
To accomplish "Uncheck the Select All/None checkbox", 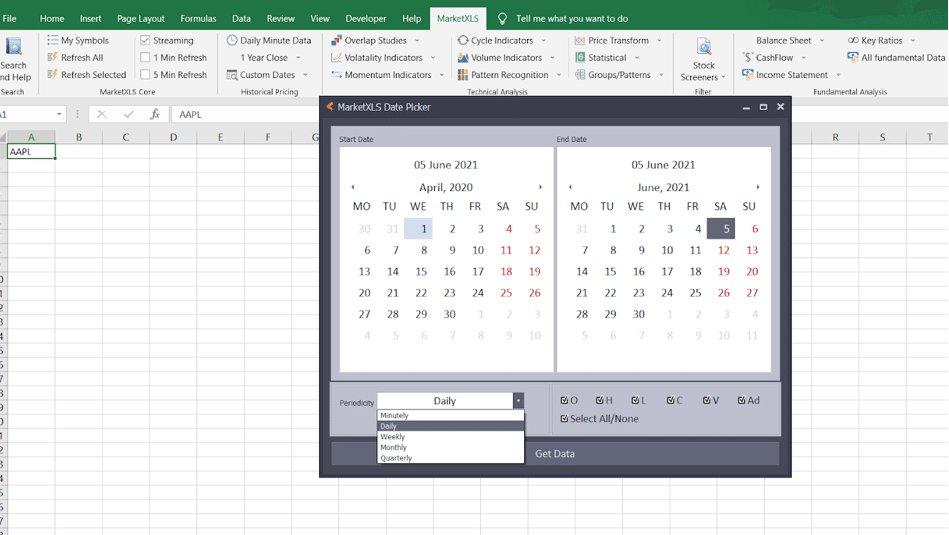I will point(565,419).
